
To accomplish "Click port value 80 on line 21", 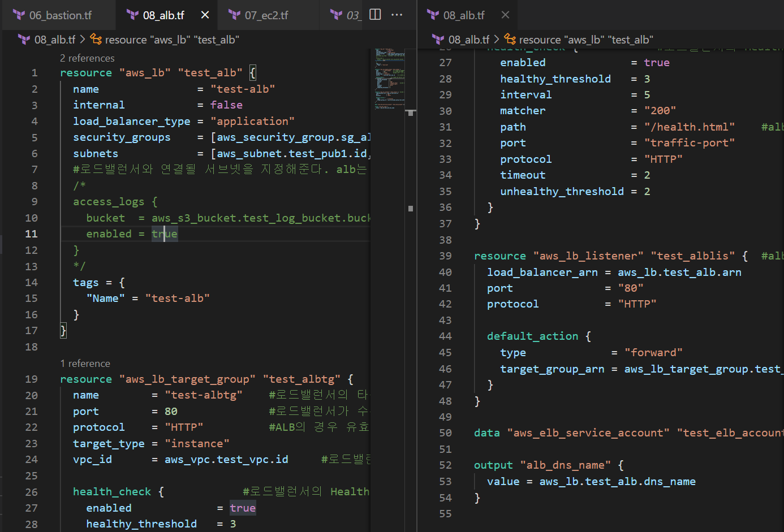I will click(x=171, y=412).
